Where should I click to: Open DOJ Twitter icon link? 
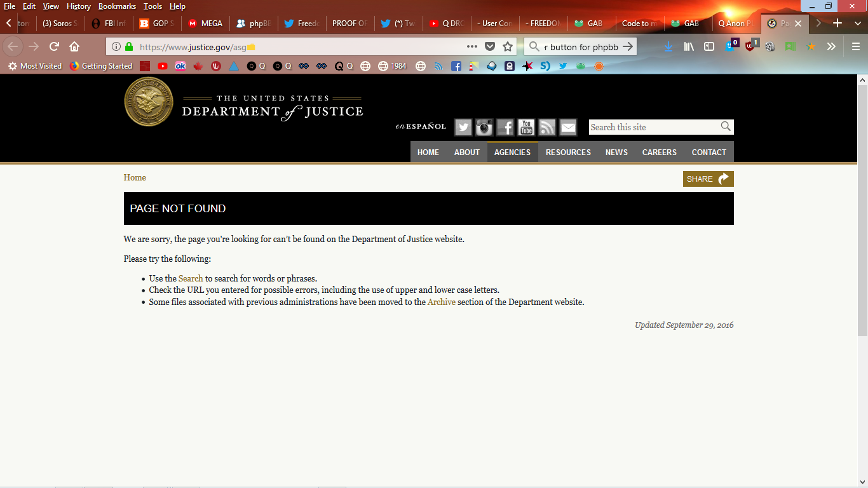click(x=463, y=127)
